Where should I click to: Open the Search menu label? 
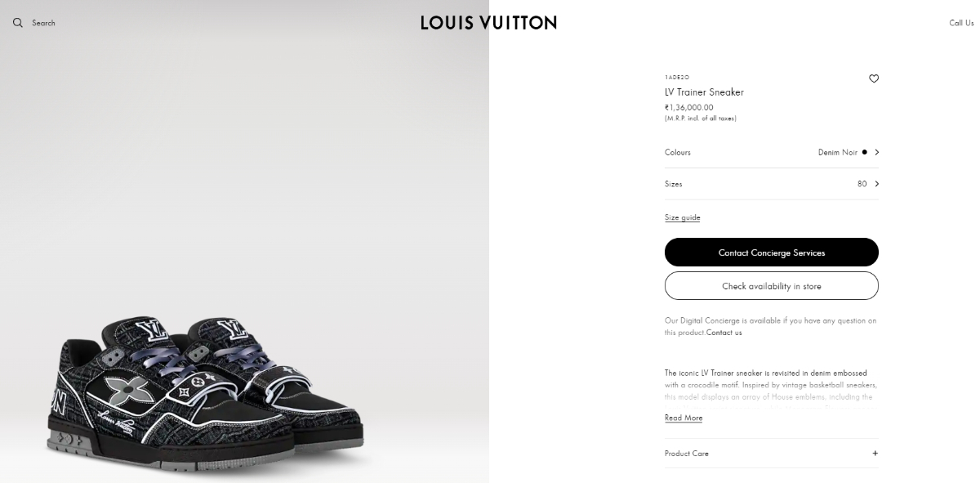point(43,23)
